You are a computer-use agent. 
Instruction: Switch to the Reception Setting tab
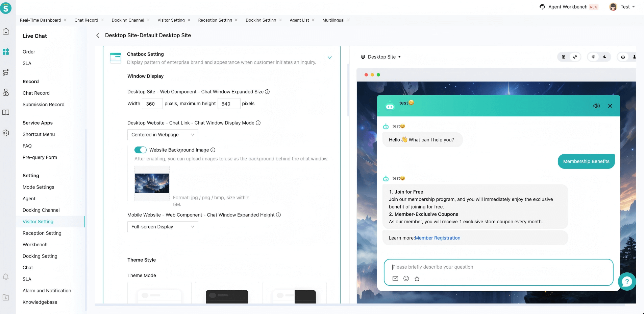click(x=215, y=20)
